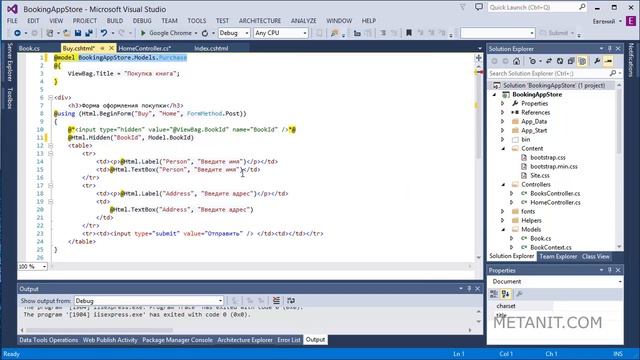The image size is (640, 360).
Task: Collapse the Controllers folder
Action: tap(502, 184)
